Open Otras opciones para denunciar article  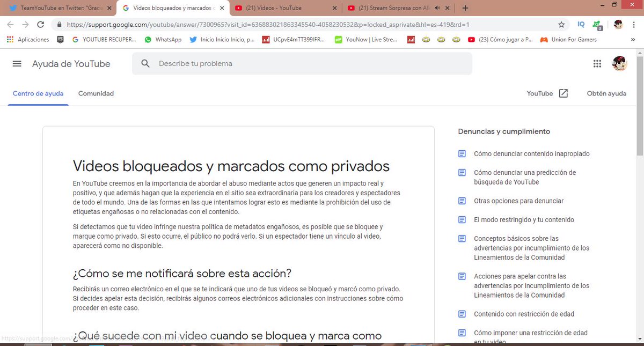[x=518, y=201]
